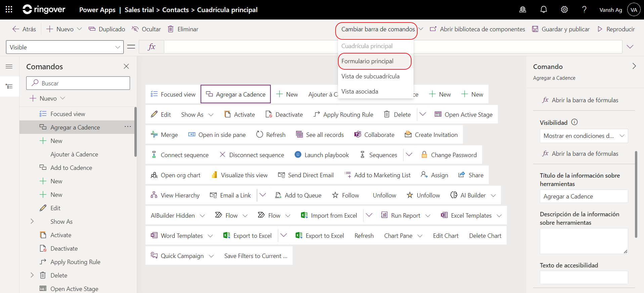Go back with the Atrás button
This screenshot has width=644, height=293.
coord(24,29)
